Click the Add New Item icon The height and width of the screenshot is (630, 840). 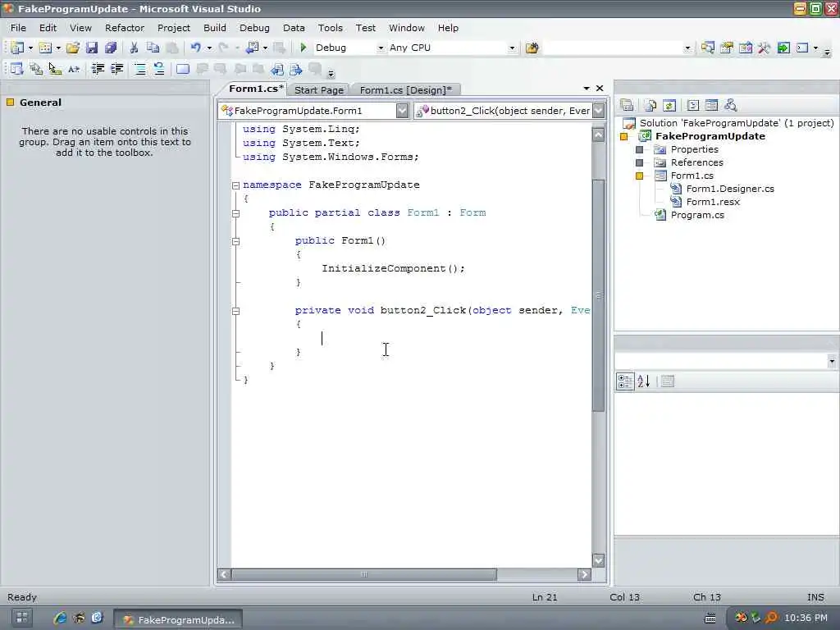tap(45, 48)
